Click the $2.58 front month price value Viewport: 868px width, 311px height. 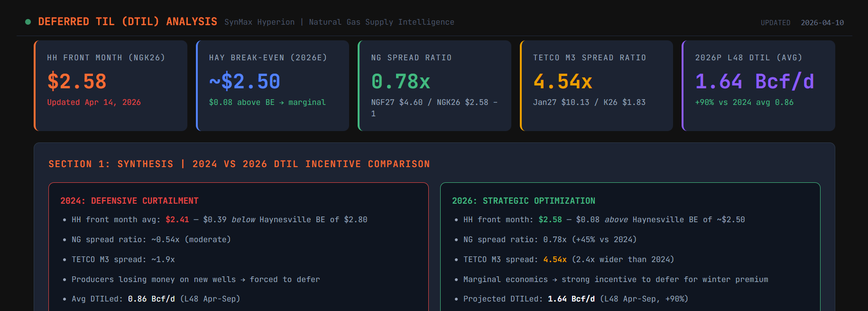point(77,82)
